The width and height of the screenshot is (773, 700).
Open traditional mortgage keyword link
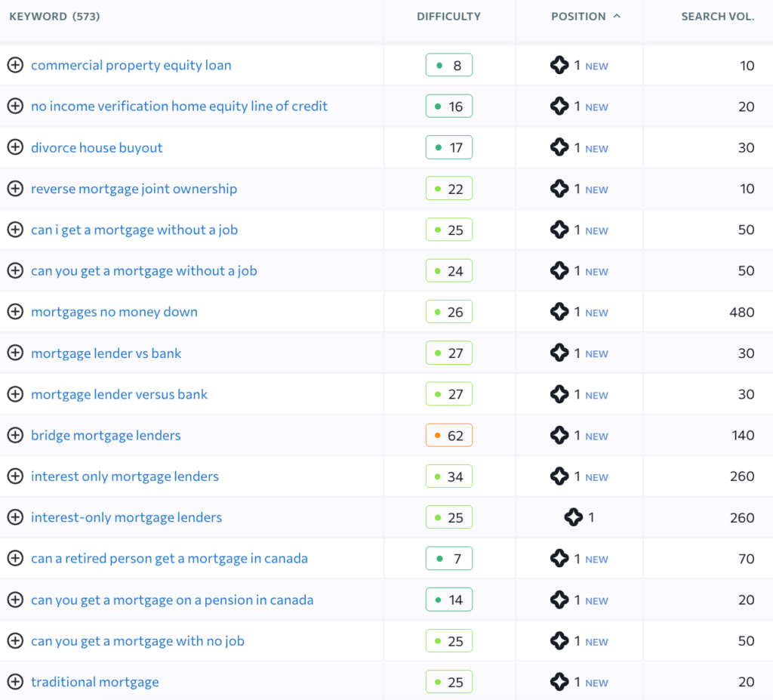pyautogui.click(x=95, y=682)
